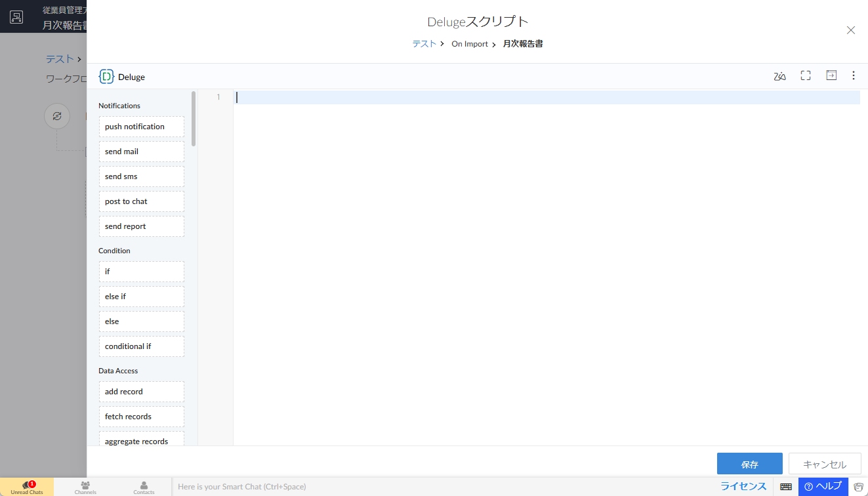Click the Contacts icon in the bottom bar
This screenshot has width=868, height=496.
tap(143, 486)
